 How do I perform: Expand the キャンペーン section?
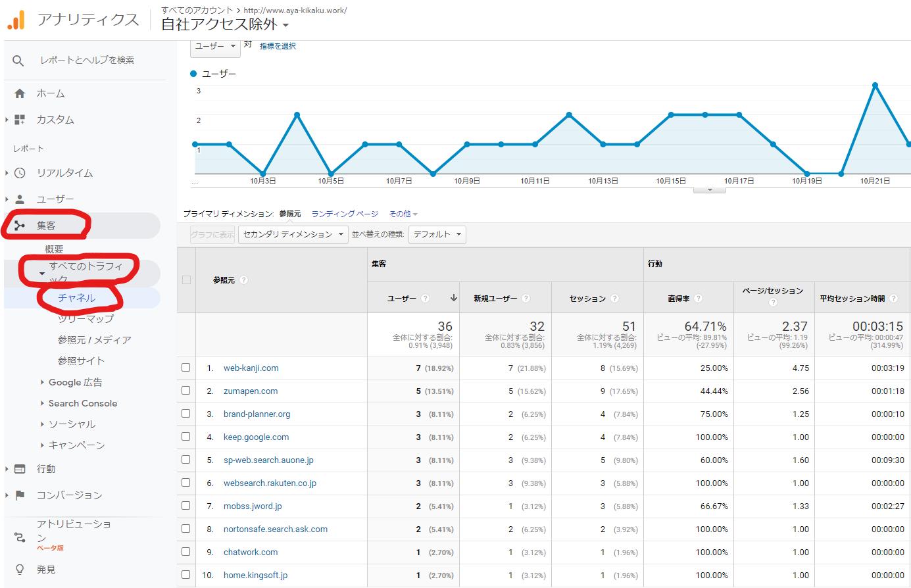(x=73, y=445)
